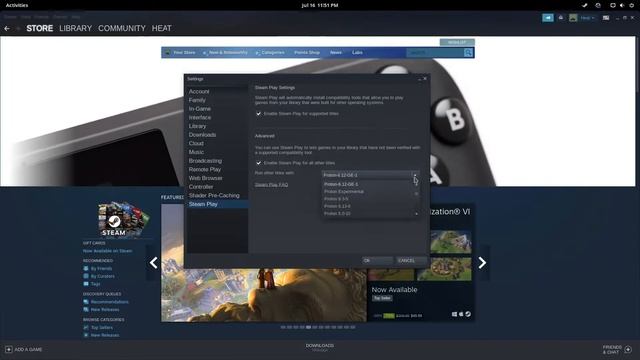
Task: Confirm settings with OK button
Action: coord(377,260)
